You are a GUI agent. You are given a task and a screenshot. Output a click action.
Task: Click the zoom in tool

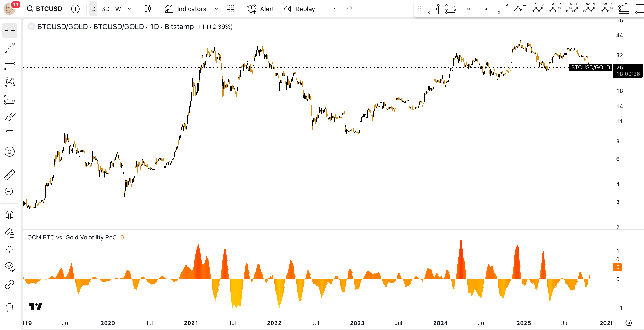click(x=10, y=192)
